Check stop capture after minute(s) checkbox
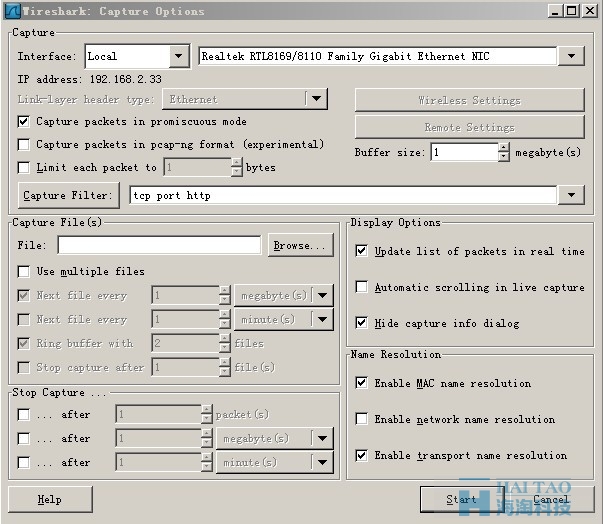 coord(23,462)
